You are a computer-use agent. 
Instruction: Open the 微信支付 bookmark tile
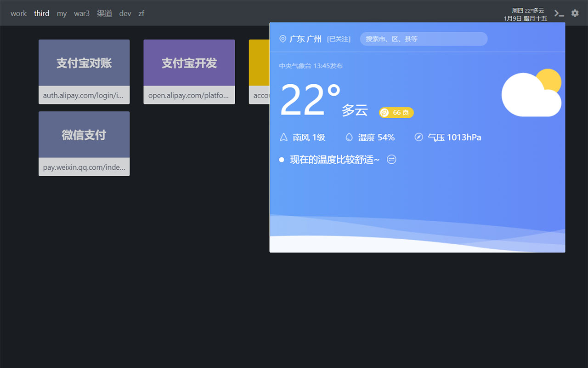[x=84, y=144]
